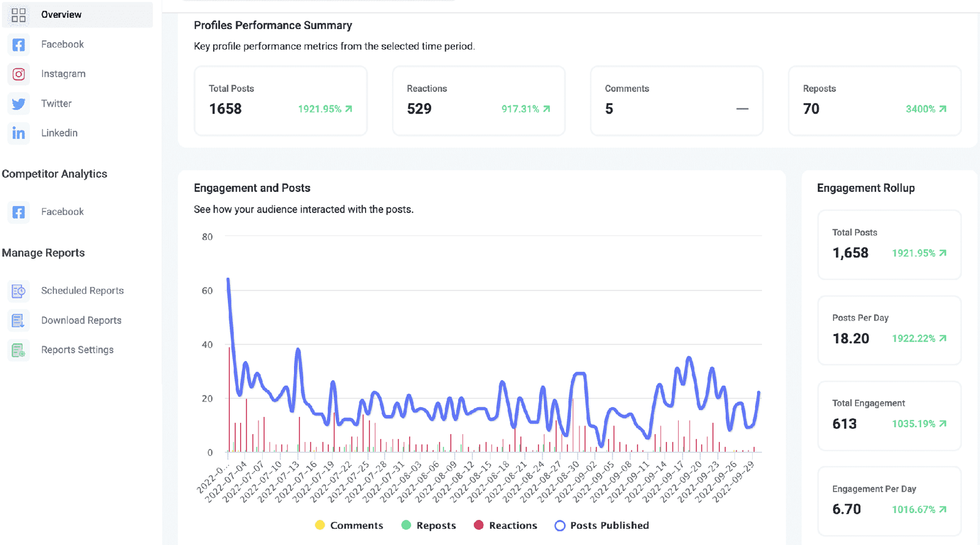Screen dimensions: 980x545
Task: Open the Reports Settings icon
Action: pos(19,350)
